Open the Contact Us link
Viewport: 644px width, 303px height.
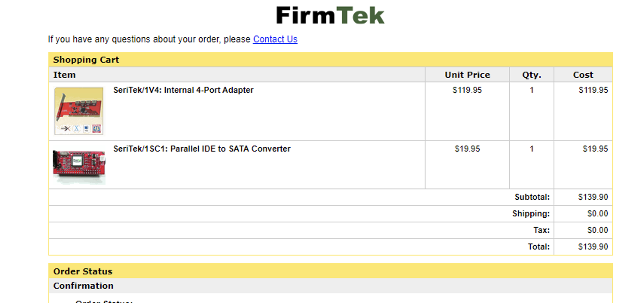tap(275, 39)
